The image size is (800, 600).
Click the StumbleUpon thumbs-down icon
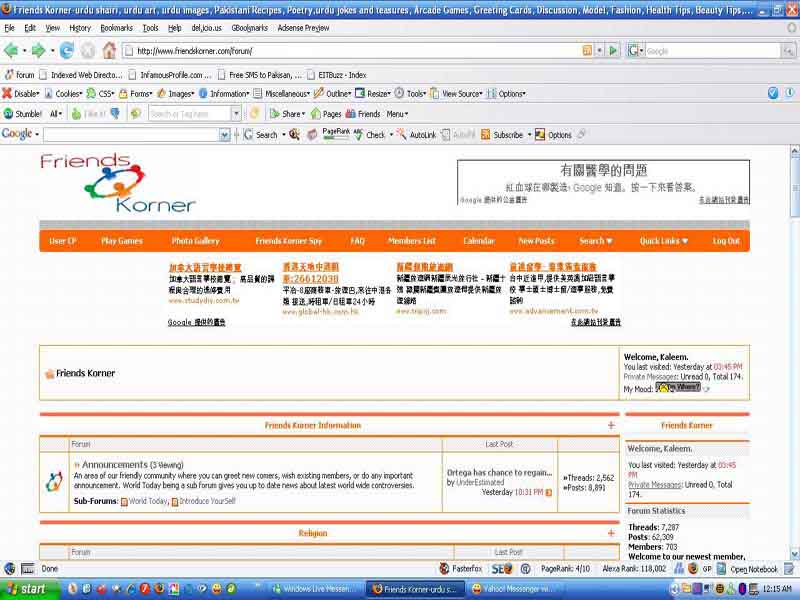click(115, 114)
